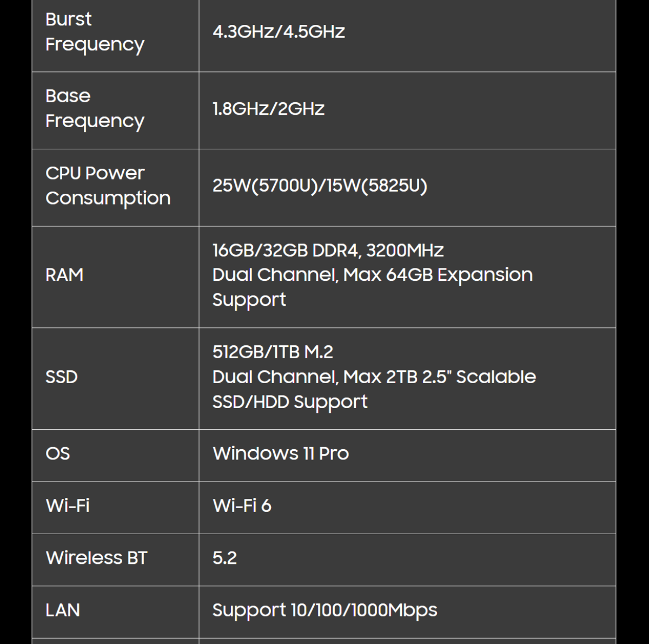Select the 25W(5700U)/15W(5825U) value text

pyautogui.click(x=320, y=186)
